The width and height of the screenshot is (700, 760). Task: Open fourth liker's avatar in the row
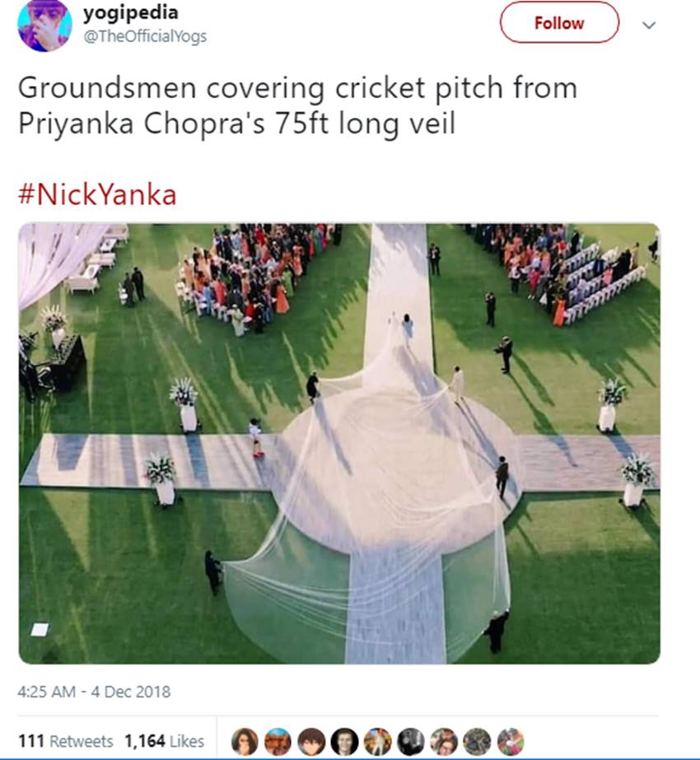click(345, 742)
